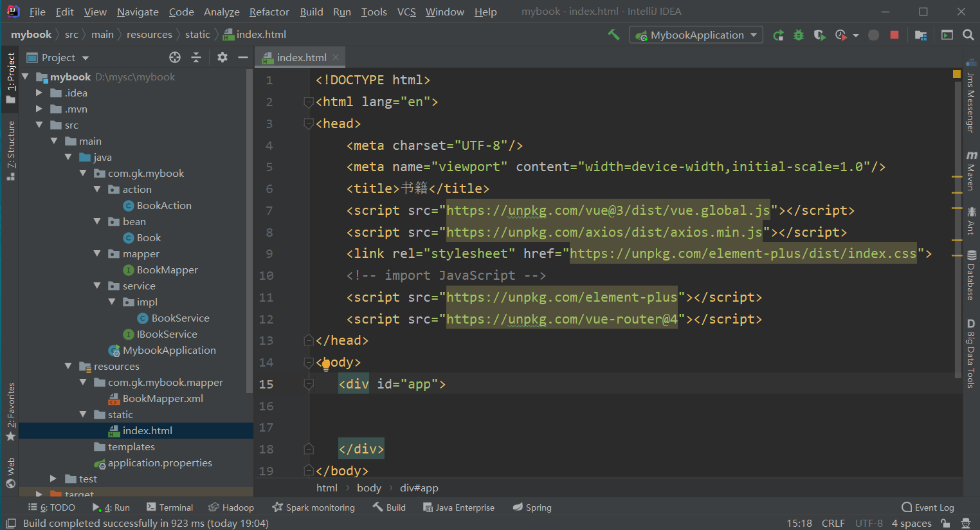Open IBookService interface
980x530 pixels.
point(167,334)
